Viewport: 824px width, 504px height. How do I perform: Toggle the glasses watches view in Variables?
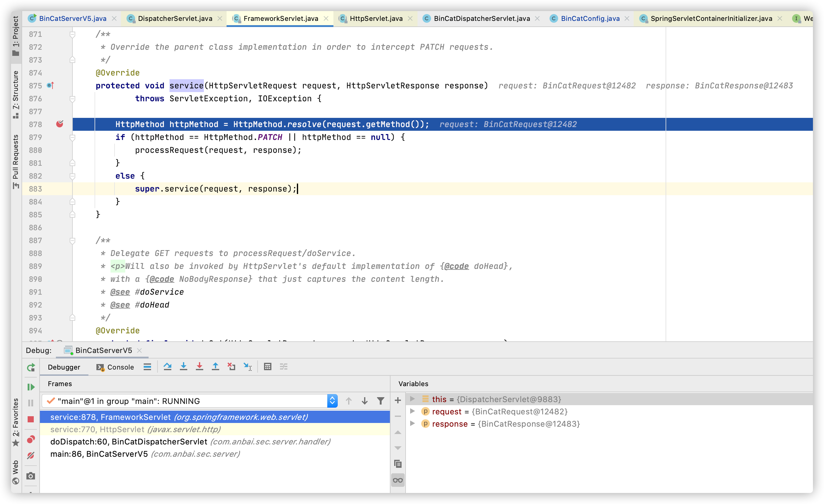tap(398, 480)
